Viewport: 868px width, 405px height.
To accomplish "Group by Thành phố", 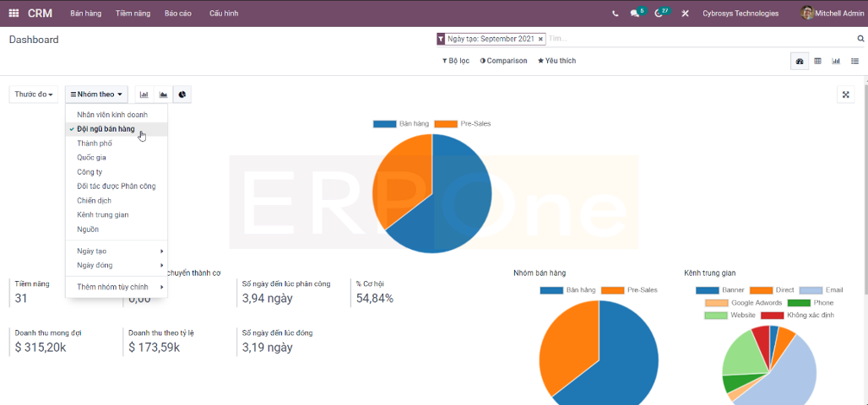I will [117, 143].
